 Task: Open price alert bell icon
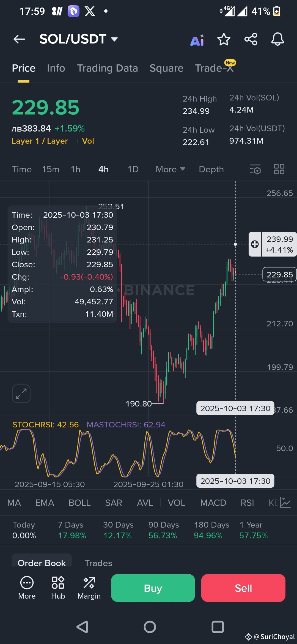click(277, 39)
